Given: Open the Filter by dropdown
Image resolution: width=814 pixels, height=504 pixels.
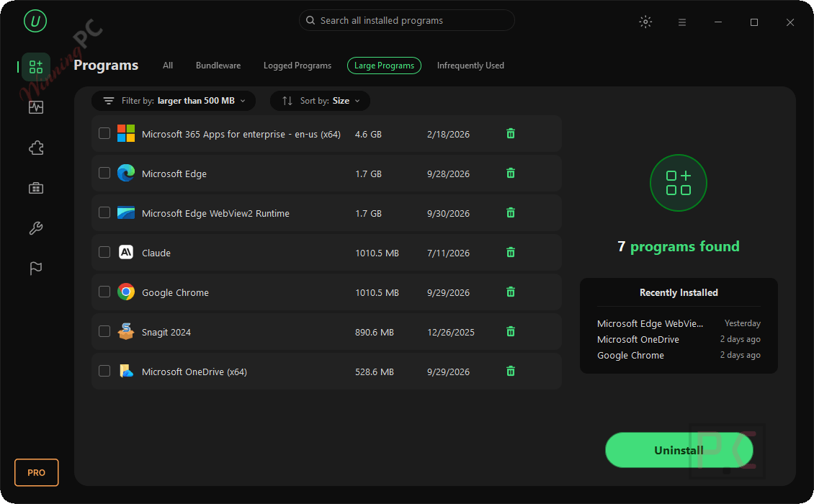Looking at the screenshot, I should point(174,101).
